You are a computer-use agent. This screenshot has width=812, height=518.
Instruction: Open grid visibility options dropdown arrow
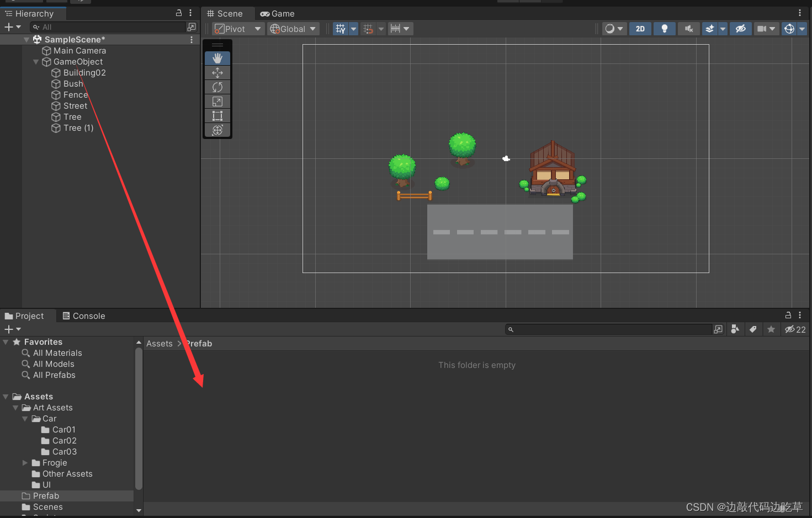coord(353,29)
